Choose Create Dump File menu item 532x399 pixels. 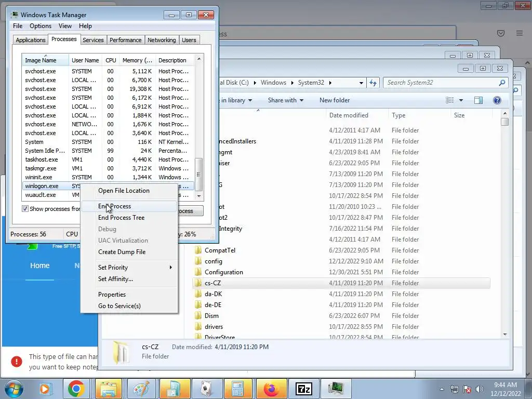coord(129,252)
